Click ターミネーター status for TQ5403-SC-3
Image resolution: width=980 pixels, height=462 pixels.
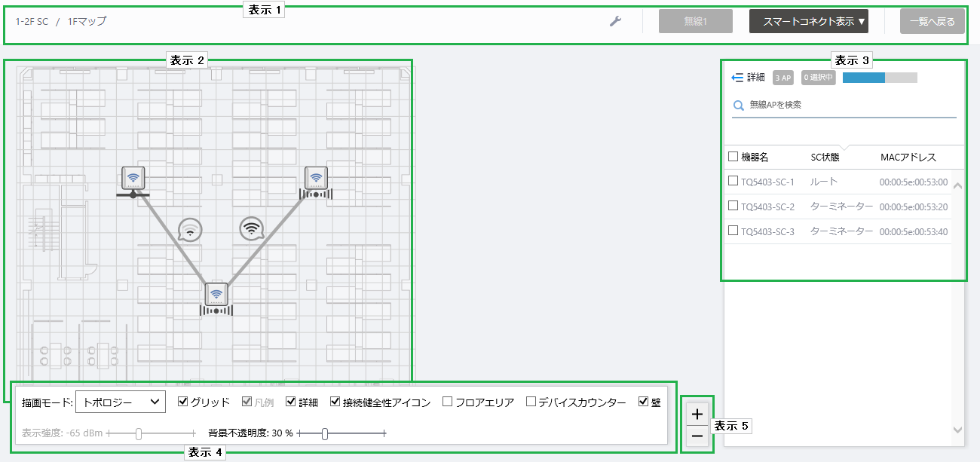[x=841, y=231]
